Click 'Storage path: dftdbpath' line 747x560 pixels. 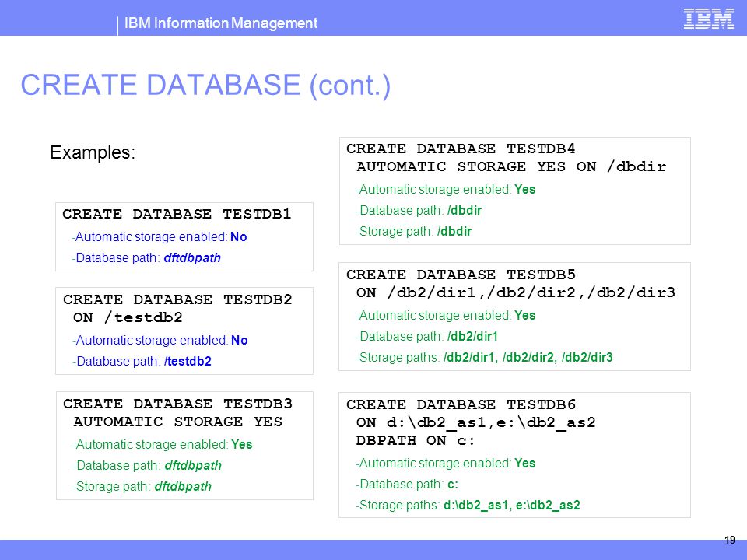(142, 486)
